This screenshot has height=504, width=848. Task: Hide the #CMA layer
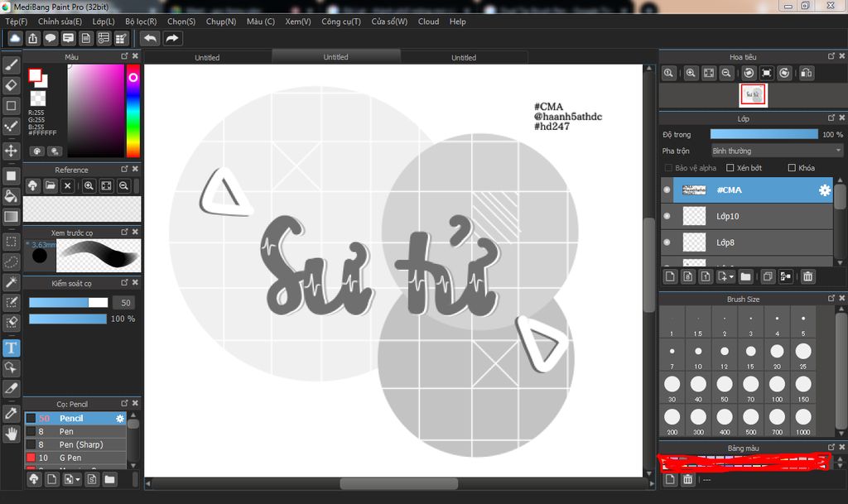[x=667, y=190]
